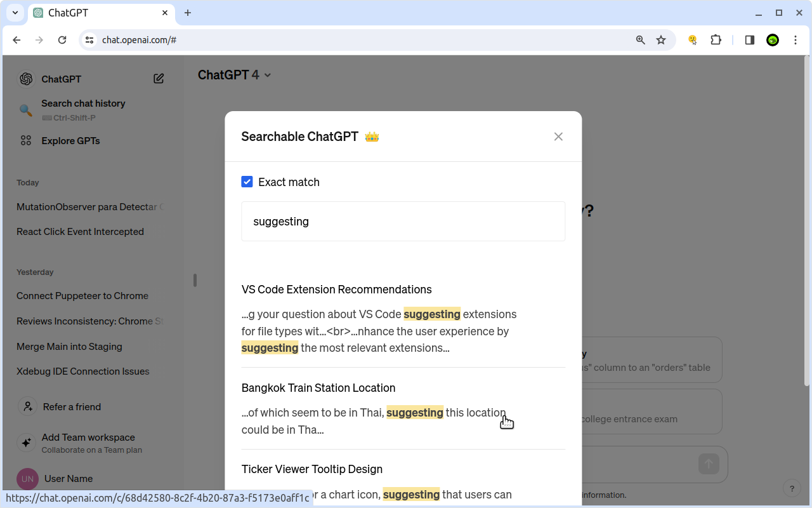Open the tab search dropdown arrow
812x508 pixels.
[x=15, y=13]
